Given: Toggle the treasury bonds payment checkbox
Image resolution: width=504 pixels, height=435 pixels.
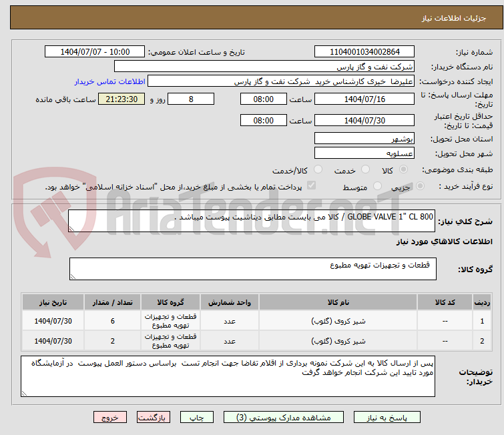Looking at the screenshot, I should pos(310,187).
